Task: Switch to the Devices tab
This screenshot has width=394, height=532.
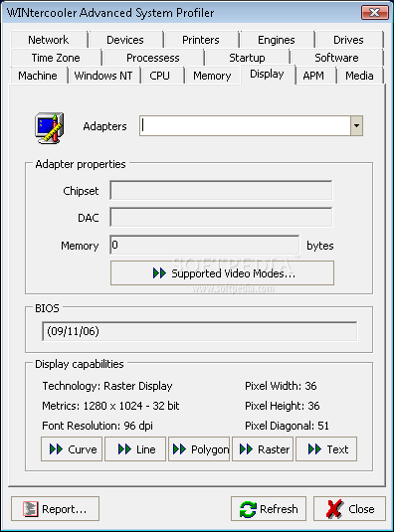Action: click(x=125, y=40)
